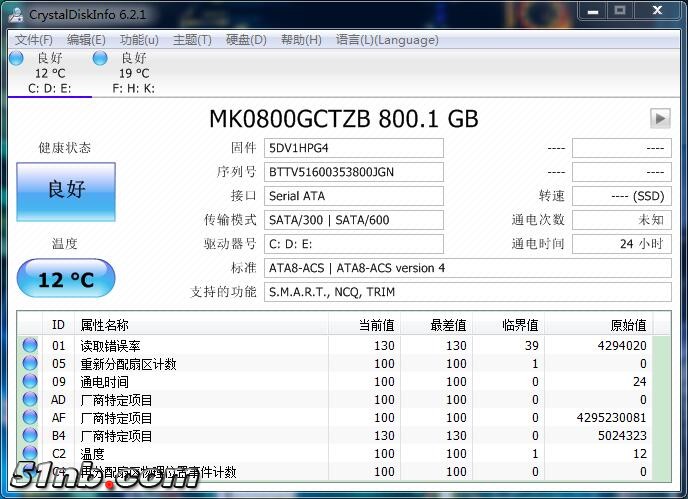Click status orb for attribute 01 读取错误率
The width and height of the screenshot is (688, 499).
(30, 346)
